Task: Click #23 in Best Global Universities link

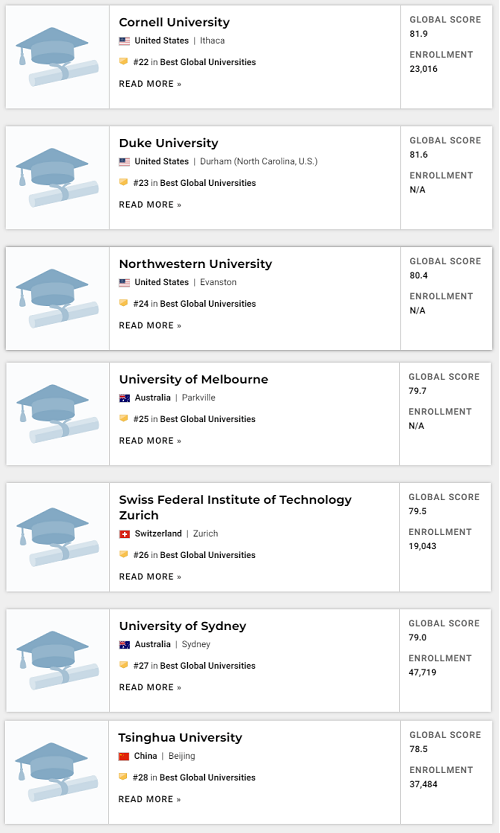Action: click(194, 183)
